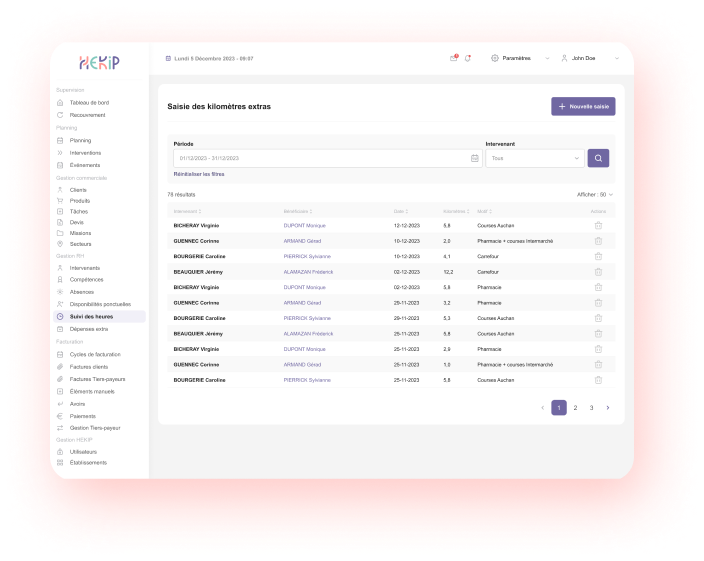The height and width of the screenshot is (561, 704).
Task: Click the calendar icon in Période field
Action: 474,158
